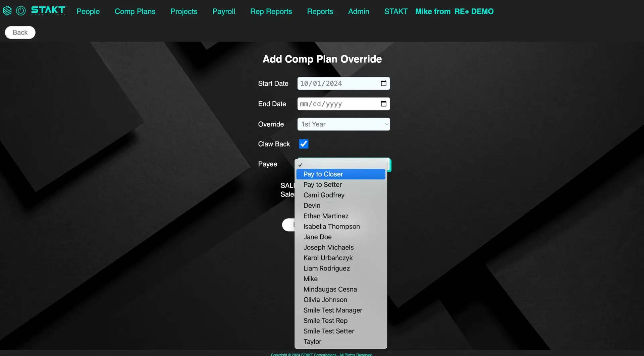This screenshot has width=644, height=356.
Task: Select Cami Godfrey as payee
Action: (x=341, y=195)
